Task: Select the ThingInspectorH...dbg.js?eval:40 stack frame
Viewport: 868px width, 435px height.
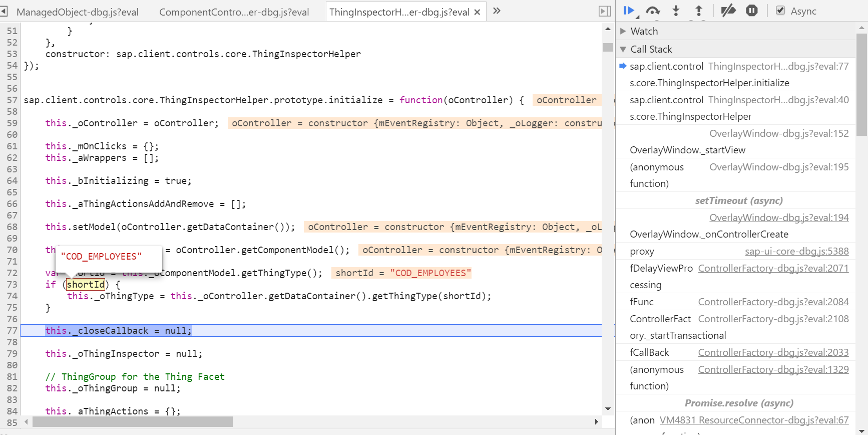Action: tap(736, 108)
